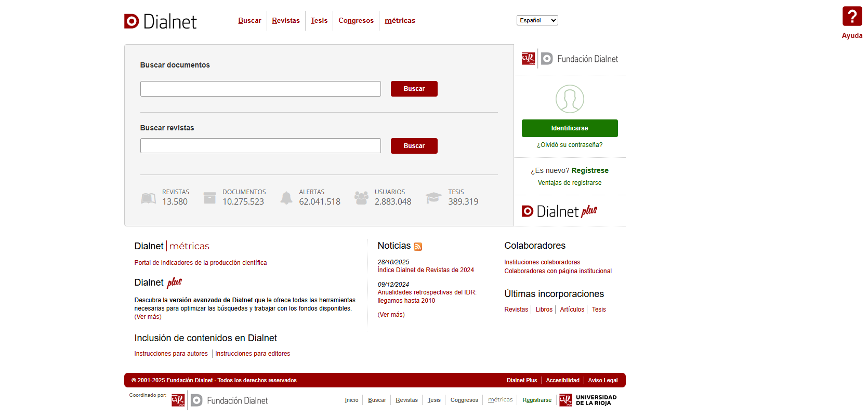Viewport: 868px width, 417px height.
Task: Open the Dialnet plus logo in sidebar
Action: [559, 211]
